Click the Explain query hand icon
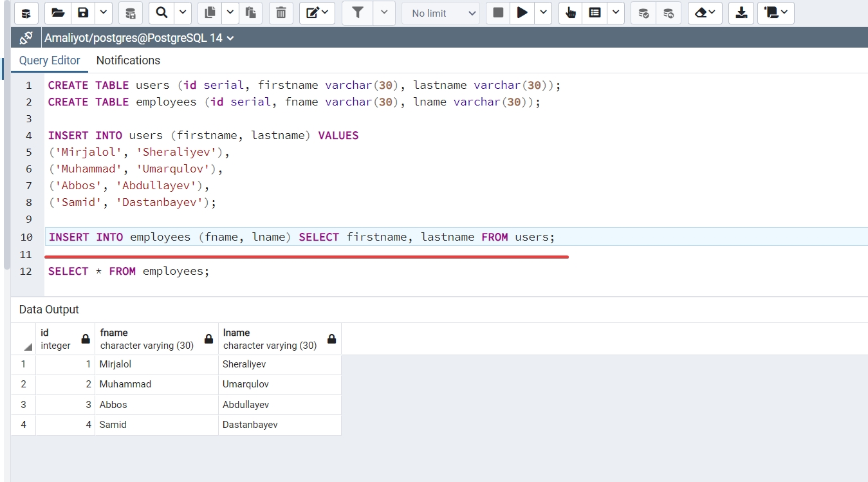868x482 pixels. click(x=570, y=13)
